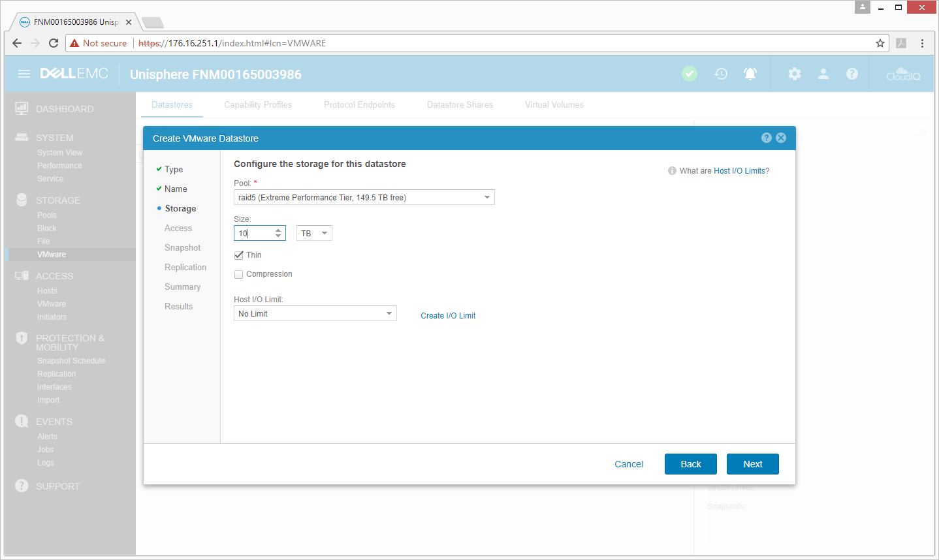This screenshot has width=939, height=560.
Task: Open the CloudIQ icon
Action: [x=903, y=74]
